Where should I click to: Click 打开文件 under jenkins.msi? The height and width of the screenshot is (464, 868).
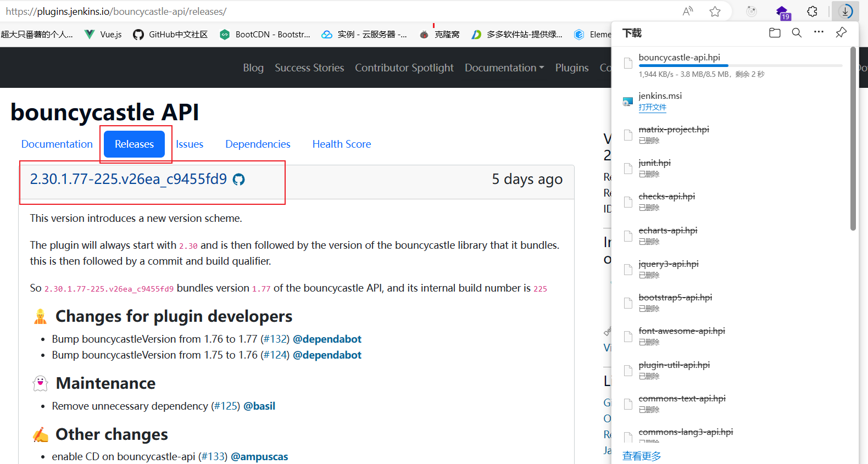653,107
